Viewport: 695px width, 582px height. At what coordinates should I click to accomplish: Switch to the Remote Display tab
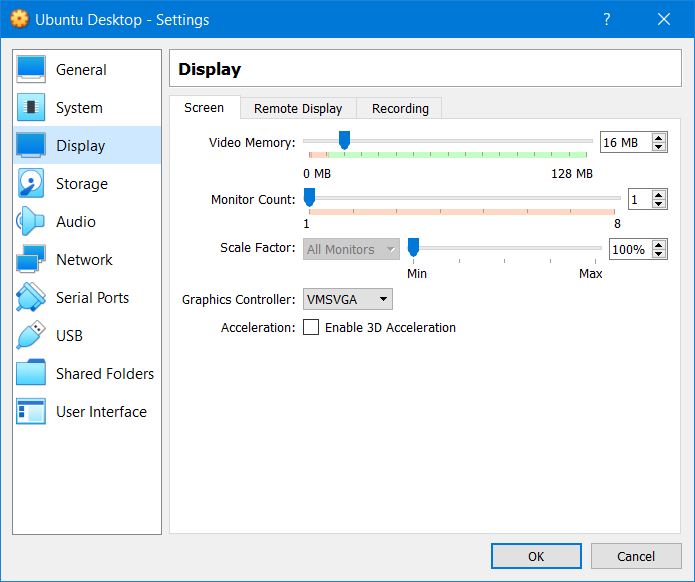point(298,108)
